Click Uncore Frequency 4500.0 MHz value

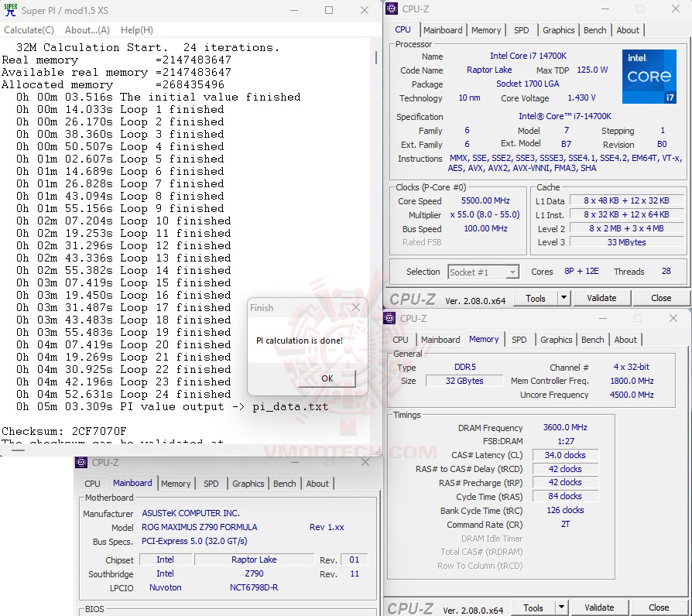click(632, 395)
